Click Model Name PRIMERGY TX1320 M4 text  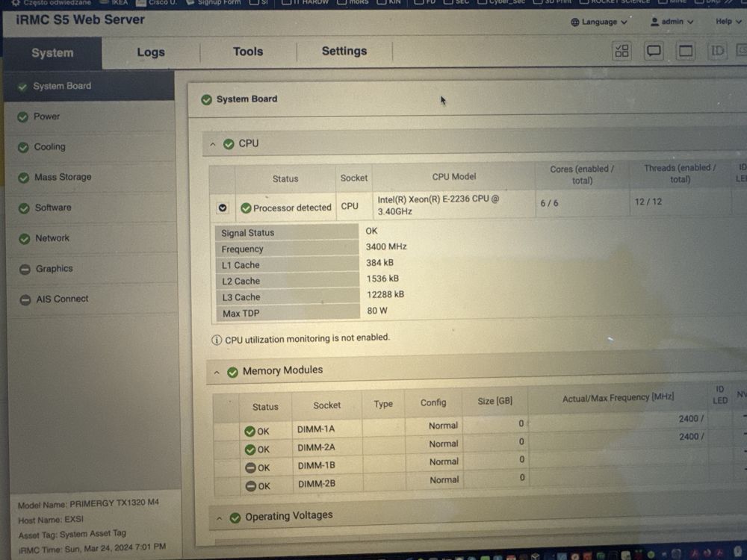click(88, 504)
